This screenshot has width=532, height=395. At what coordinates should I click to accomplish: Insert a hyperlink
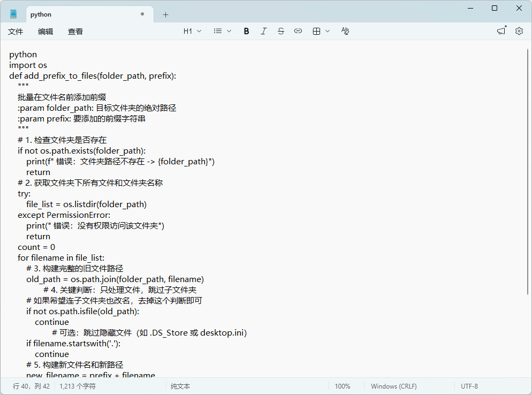[298, 31]
